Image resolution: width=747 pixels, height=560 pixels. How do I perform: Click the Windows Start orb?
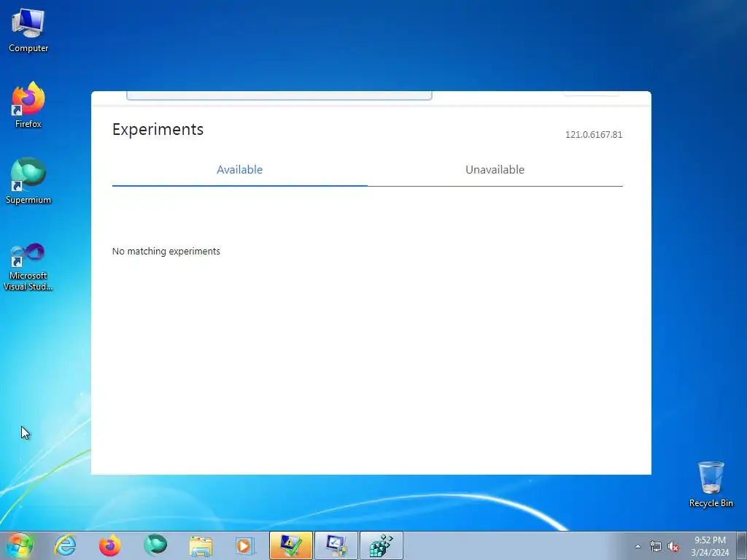pyautogui.click(x=20, y=545)
